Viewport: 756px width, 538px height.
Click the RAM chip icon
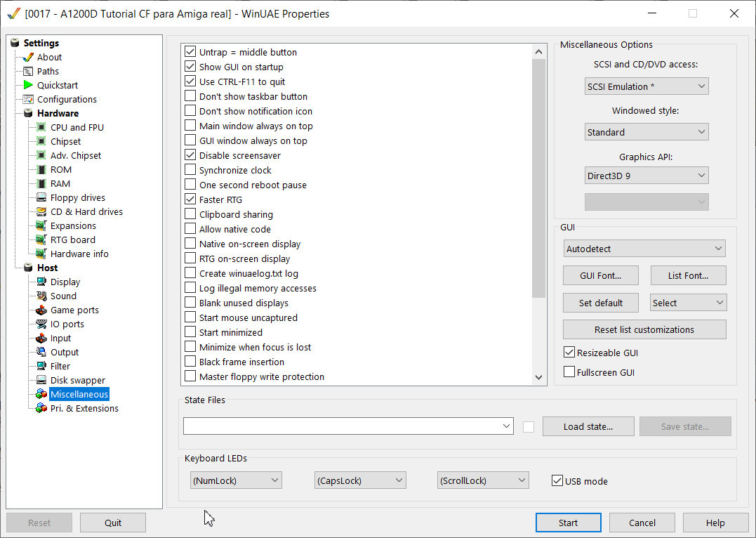coord(41,183)
